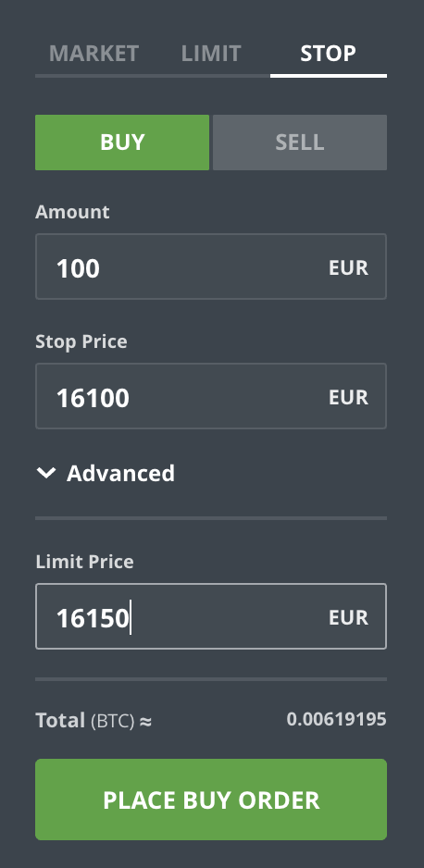Click the Limit Price field showing 16150
Image resolution: width=424 pixels, height=868 pixels.
coord(211,616)
